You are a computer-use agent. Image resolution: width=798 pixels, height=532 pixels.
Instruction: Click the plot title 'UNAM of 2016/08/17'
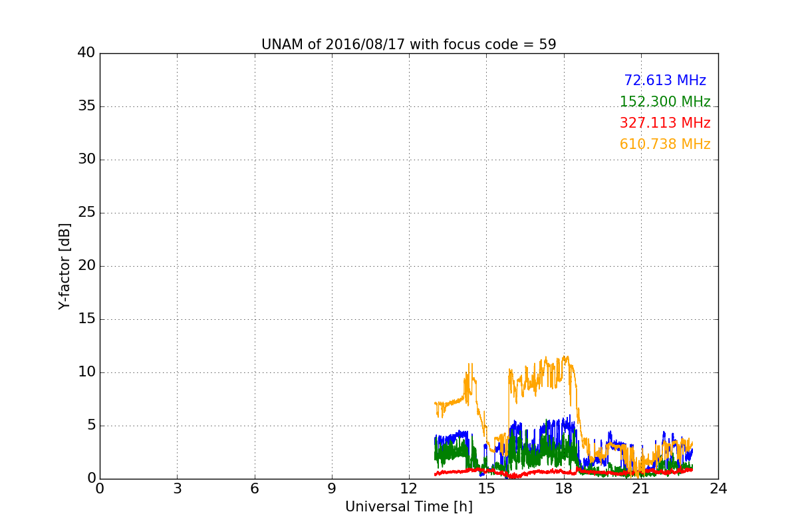[x=408, y=45]
